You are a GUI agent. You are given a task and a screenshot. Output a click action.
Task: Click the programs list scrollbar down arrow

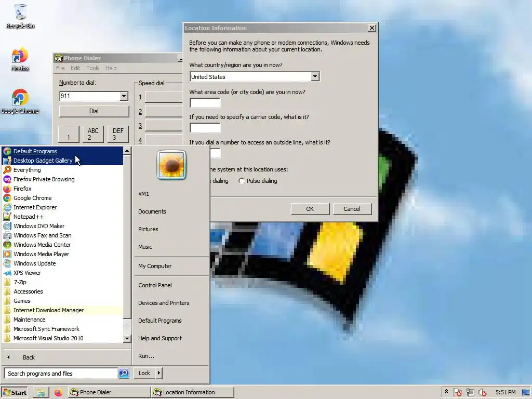click(x=127, y=339)
